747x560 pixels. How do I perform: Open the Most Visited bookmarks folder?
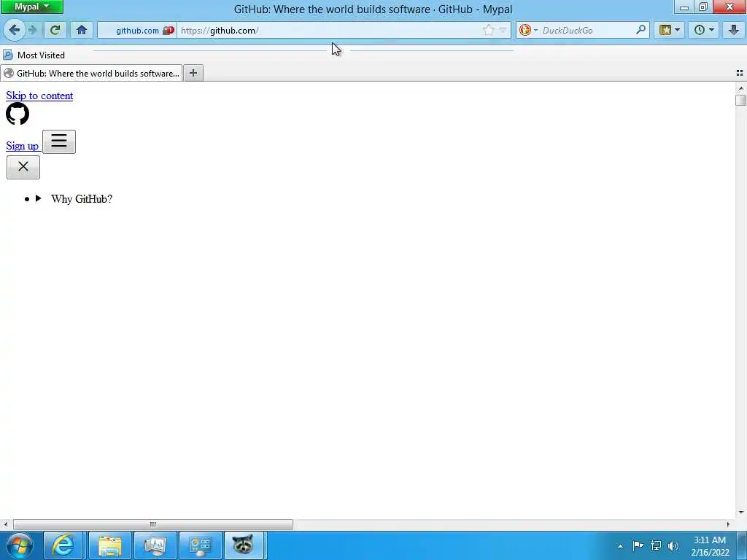(x=34, y=55)
